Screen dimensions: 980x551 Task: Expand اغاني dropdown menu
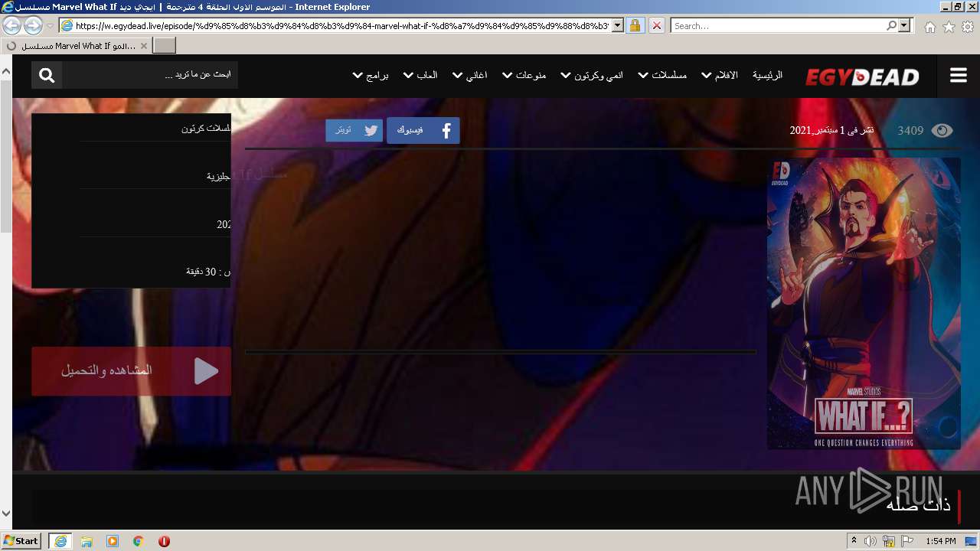[470, 75]
